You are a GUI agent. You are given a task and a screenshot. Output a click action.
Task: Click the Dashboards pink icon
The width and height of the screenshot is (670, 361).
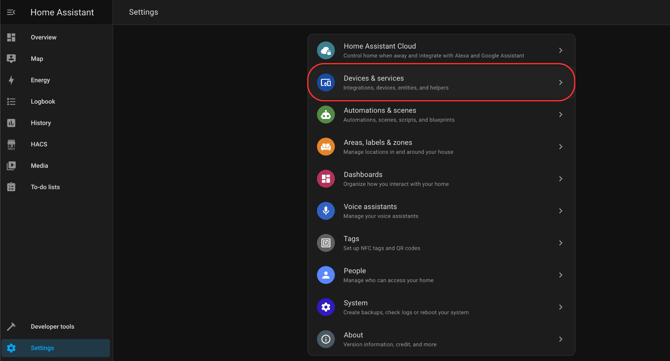[326, 179]
